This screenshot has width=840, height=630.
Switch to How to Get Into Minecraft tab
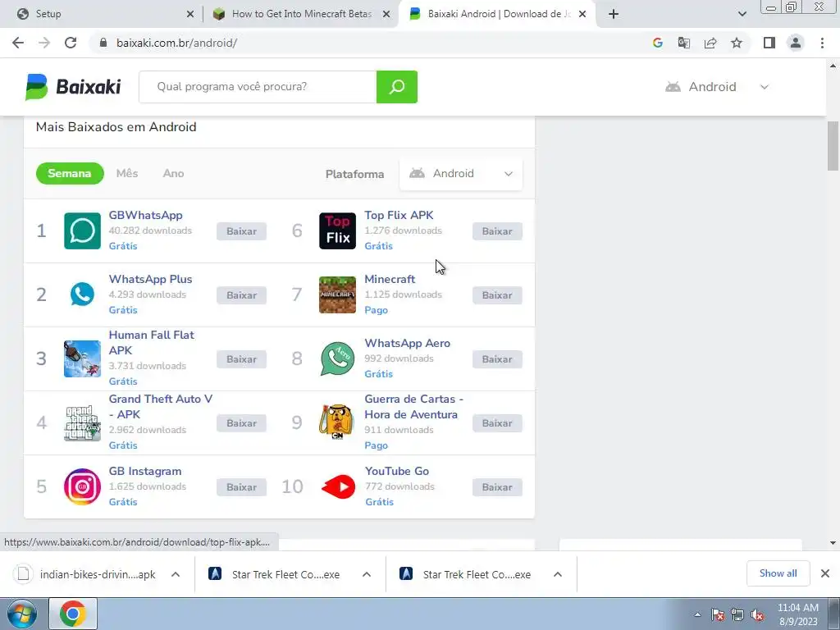click(302, 14)
